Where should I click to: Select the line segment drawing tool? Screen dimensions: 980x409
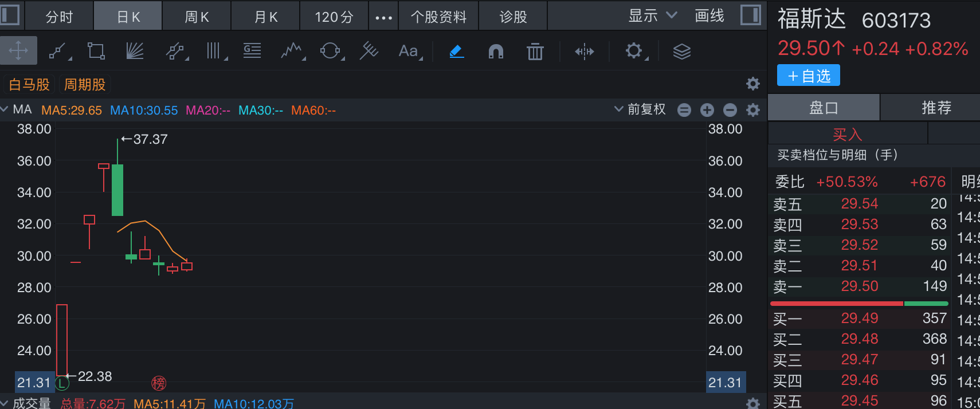tap(58, 52)
